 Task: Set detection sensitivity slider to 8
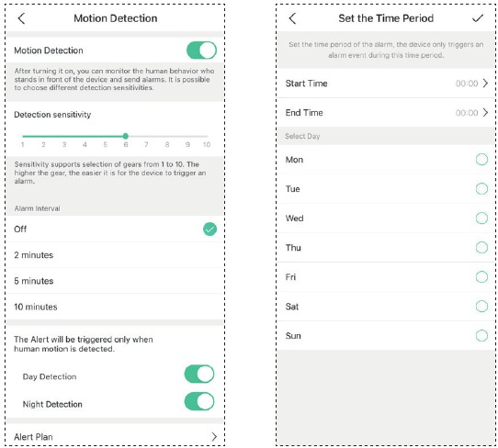tap(166, 137)
